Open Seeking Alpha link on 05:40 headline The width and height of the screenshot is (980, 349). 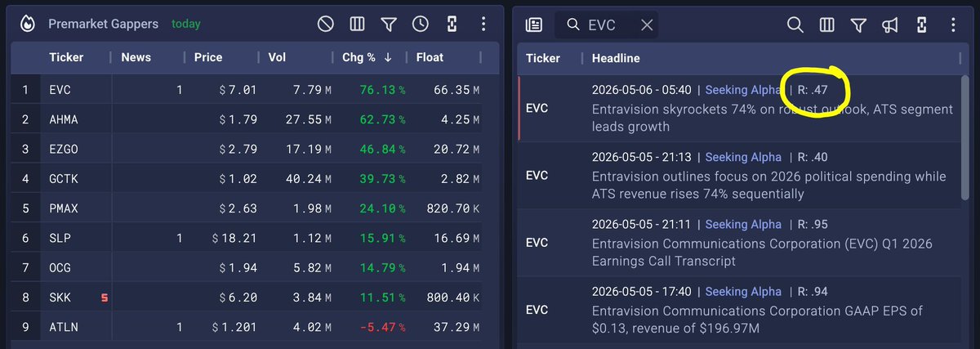pyautogui.click(x=743, y=90)
